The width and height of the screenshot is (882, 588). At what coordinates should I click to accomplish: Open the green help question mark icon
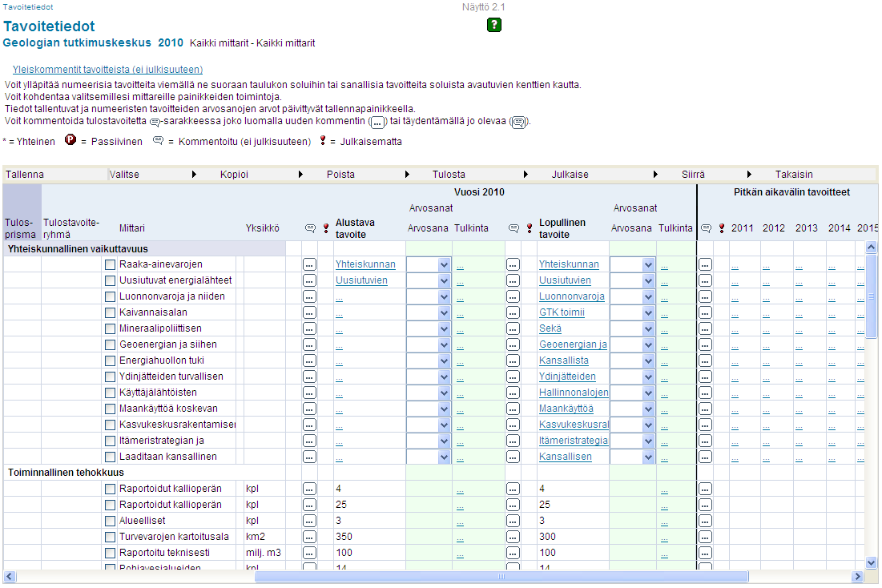point(494,25)
